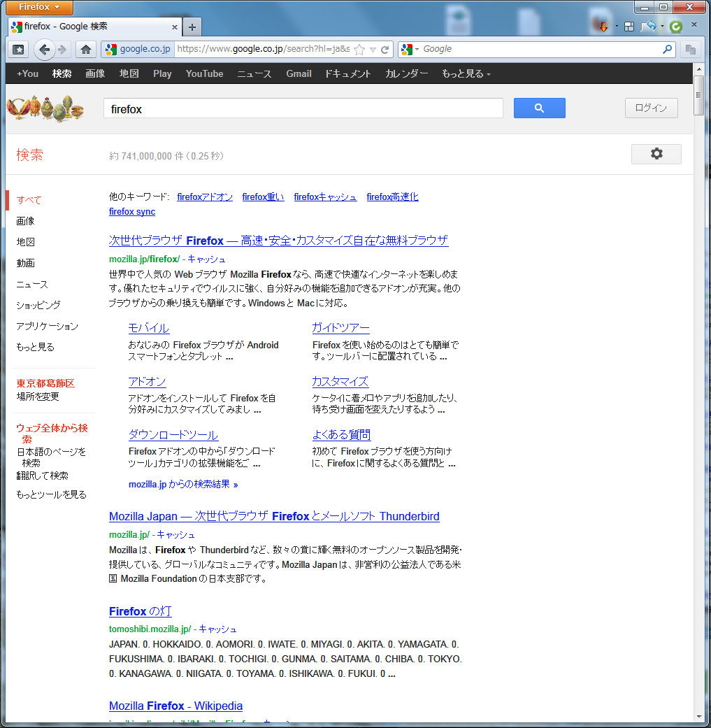Open 画像 in the black navigation bar
Image resolution: width=711 pixels, height=728 pixels.
[95, 74]
